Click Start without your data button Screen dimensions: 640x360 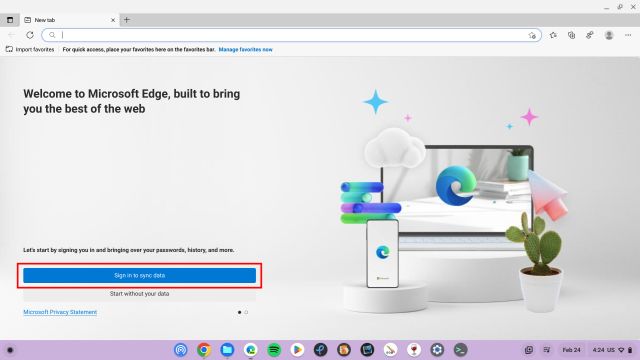(140, 293)
